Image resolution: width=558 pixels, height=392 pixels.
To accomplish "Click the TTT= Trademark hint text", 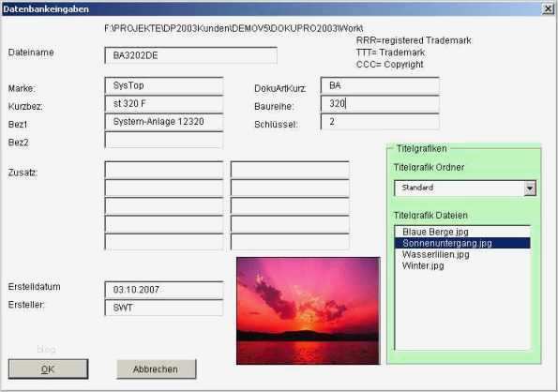I will click(390, 53).
